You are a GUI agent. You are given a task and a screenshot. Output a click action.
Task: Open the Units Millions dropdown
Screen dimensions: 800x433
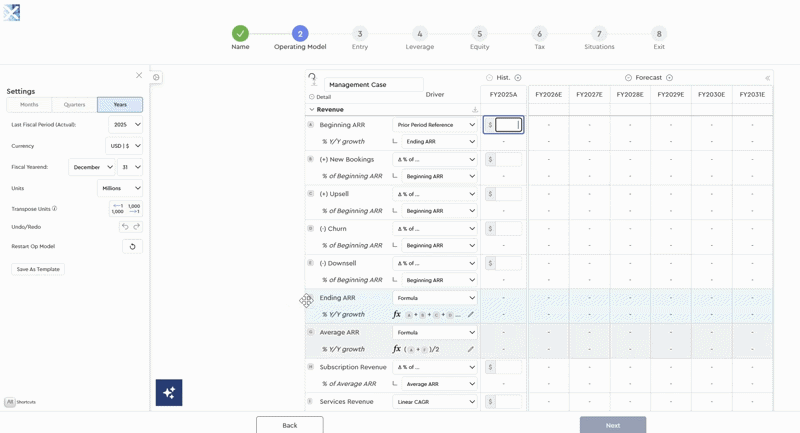tap(119, 188)
